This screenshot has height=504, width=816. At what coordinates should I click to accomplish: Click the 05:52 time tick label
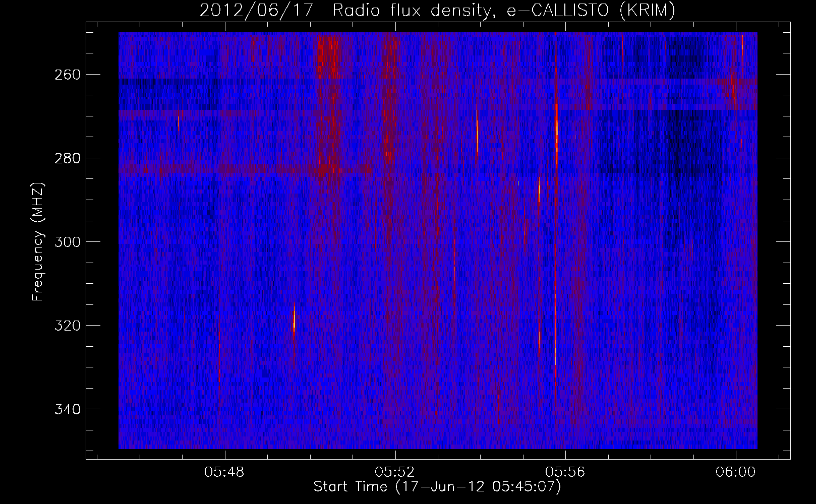pyautogui.click(x=395, y=472)
